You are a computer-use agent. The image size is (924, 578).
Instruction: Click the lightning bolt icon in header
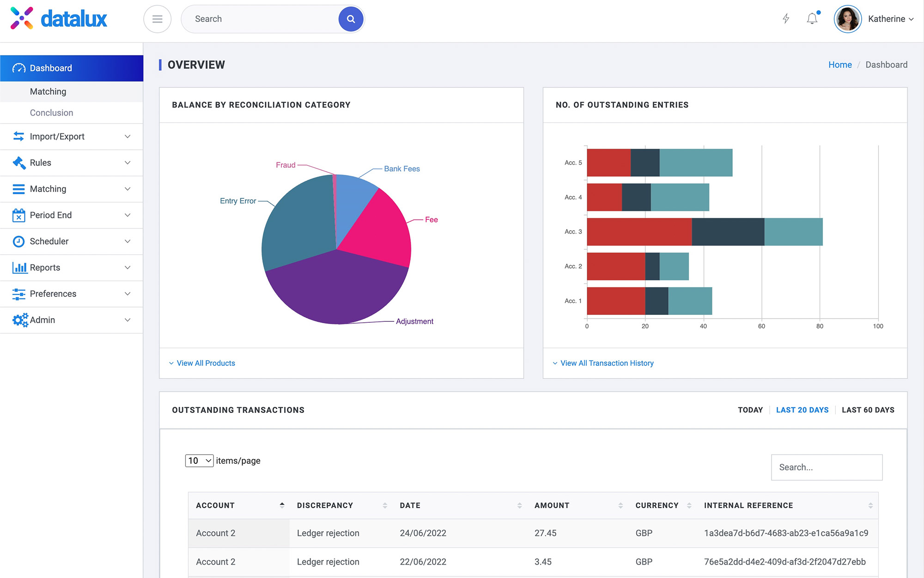coord(786,18)
